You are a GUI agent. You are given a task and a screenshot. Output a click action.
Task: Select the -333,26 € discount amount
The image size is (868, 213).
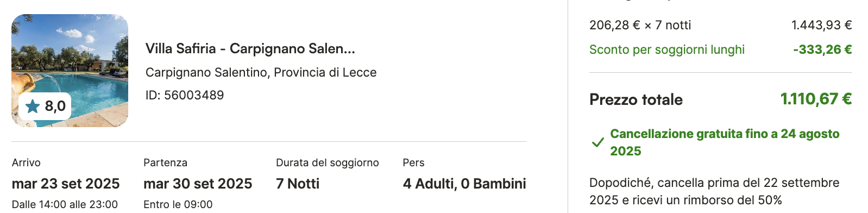tap(822, 49)
